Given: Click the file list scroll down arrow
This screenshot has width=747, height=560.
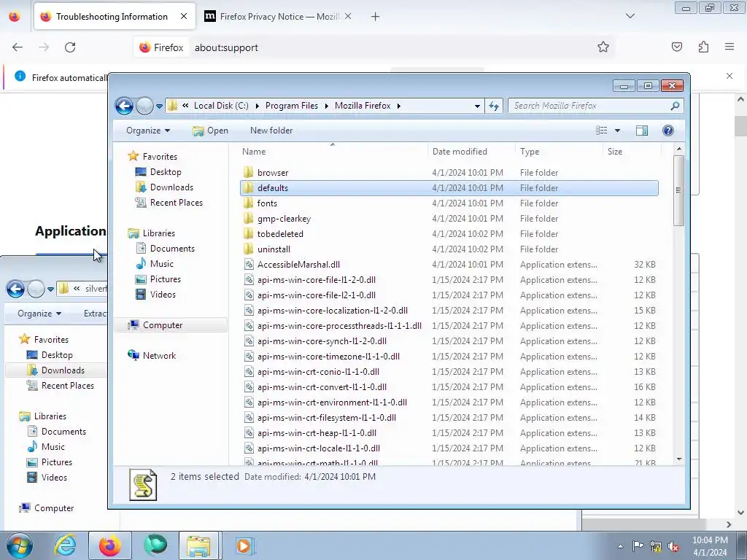Looking at the screenshot, I should click(x=679, y=459).
